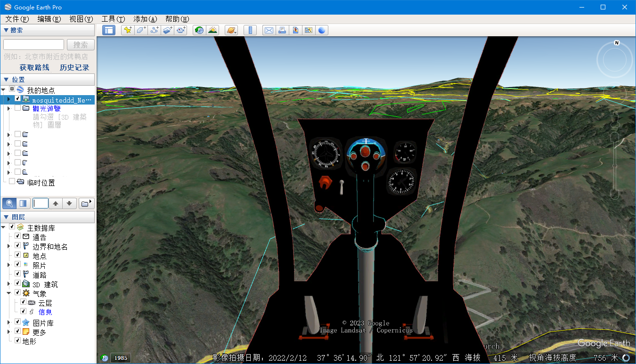The image size is (636, 364).
Task: Click the Add Placemark pushpin icon
Action: click(x=127, y=30)
